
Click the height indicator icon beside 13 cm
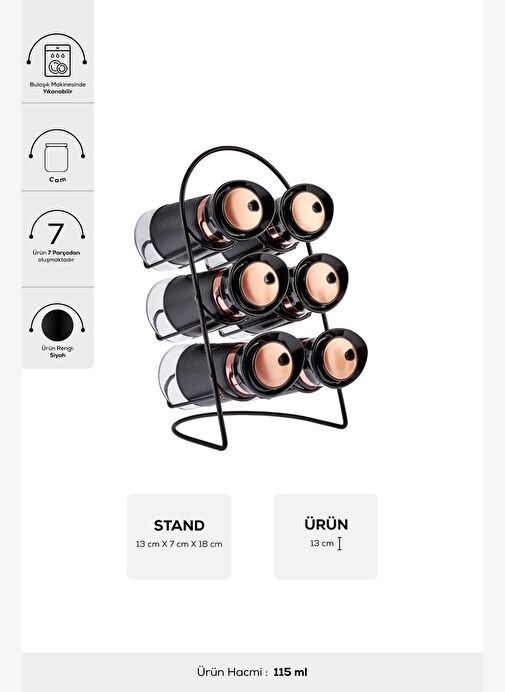[339, 544]
